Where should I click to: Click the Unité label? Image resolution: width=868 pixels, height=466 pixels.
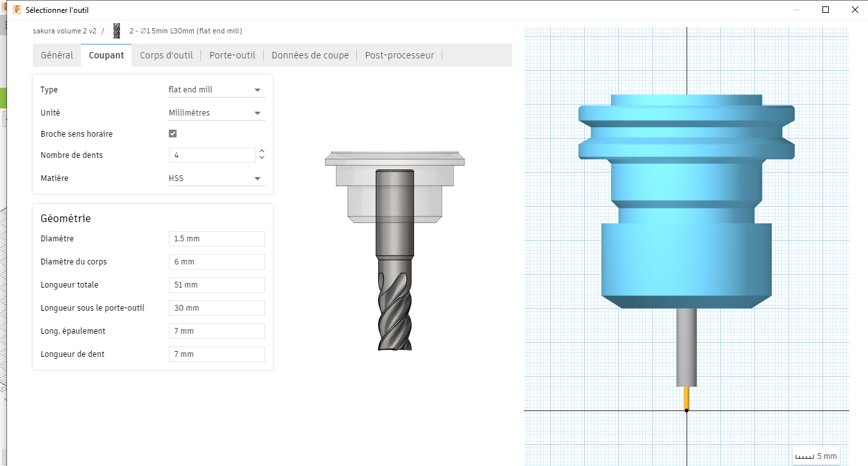[50, 113]
